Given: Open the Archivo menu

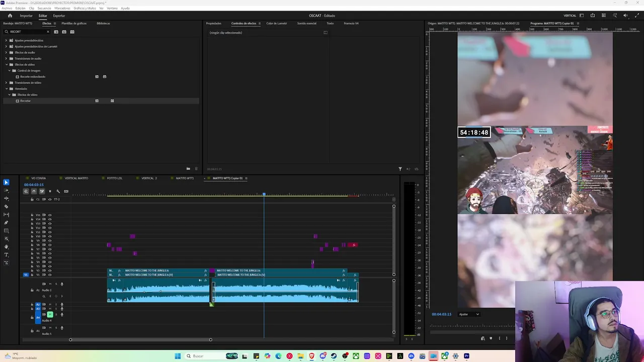Looking at the screenshot, I should 7,8.
